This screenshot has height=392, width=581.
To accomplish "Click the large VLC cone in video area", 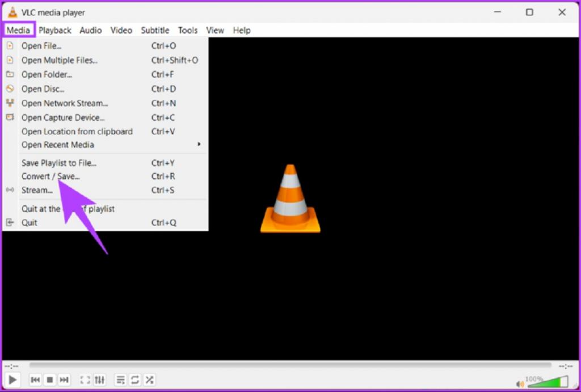I will tap(290, 199).
